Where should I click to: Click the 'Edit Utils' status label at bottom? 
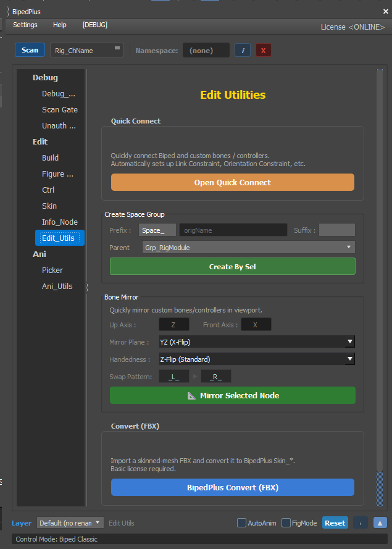tap(122, 523)
